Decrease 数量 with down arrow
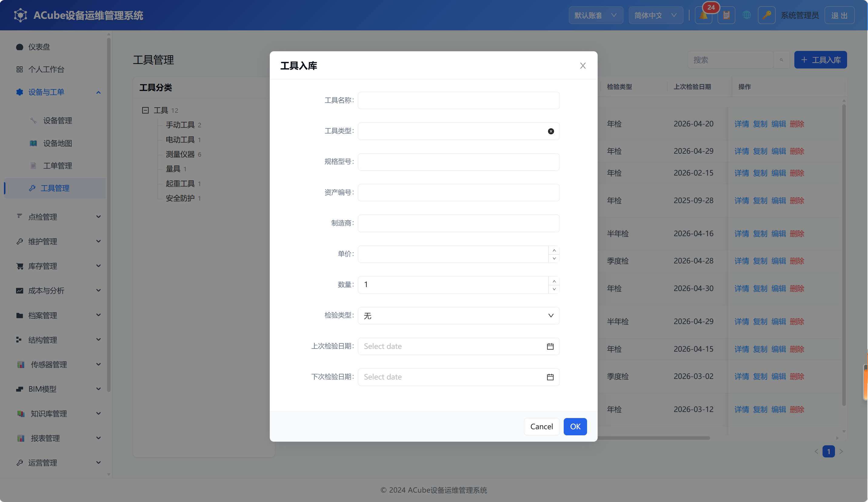868x502 pixels. click(x=554, y=289)
